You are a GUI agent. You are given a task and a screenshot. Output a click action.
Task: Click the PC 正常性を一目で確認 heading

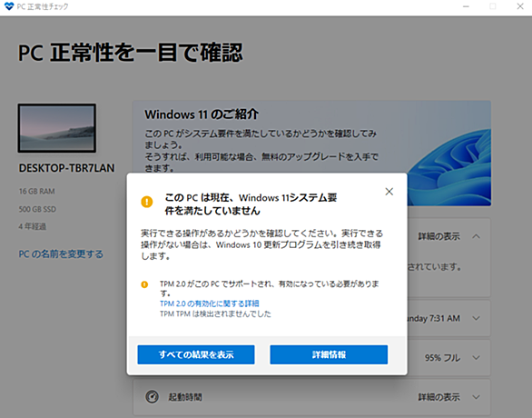pyautogui.click(x=131, y=53)
